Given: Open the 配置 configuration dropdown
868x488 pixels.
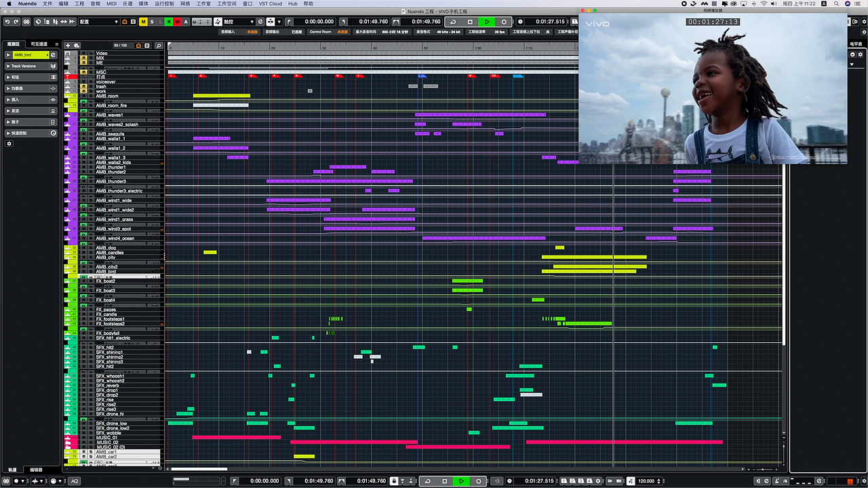Looking at the screenshot, I should pos(98,22).
